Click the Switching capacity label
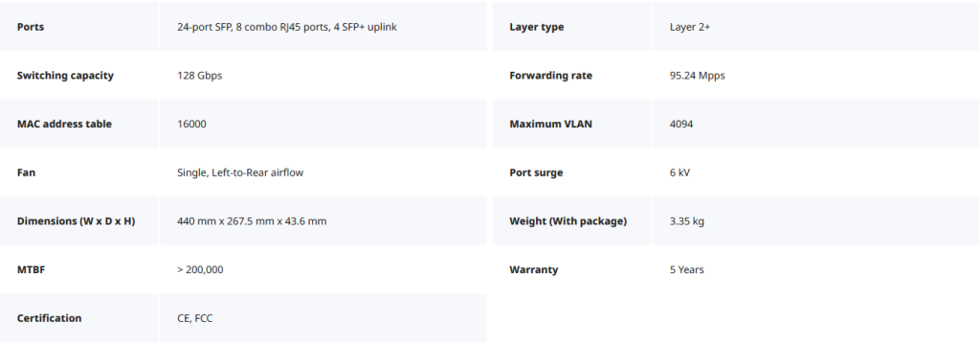980x345 pixels. click(x=65, y=75)
